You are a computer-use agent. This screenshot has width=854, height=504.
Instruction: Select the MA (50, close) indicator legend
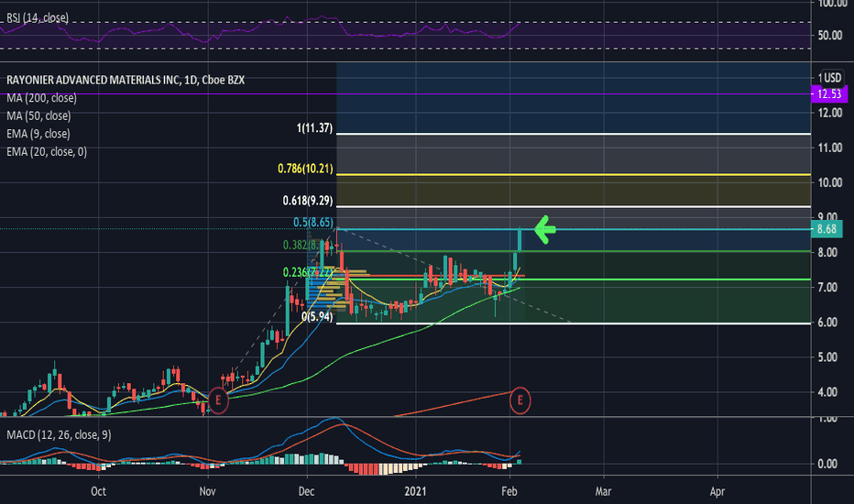(x=38, y=116)
